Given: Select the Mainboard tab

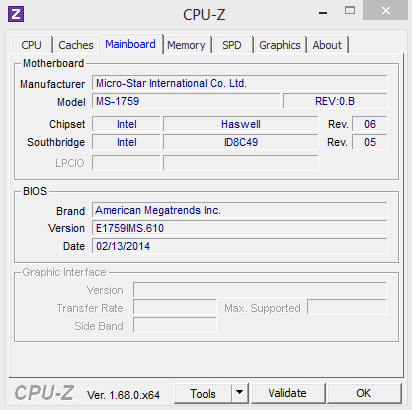Looking at the screenshot, I should click(131, 44).
